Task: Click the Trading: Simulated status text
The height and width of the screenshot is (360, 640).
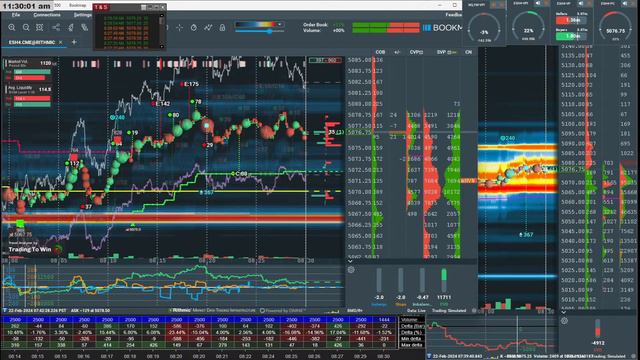Action: 449,311
